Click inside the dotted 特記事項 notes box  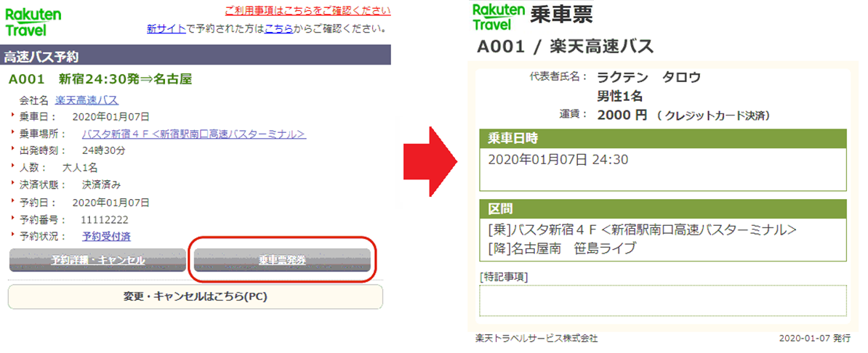click(663, 301)
